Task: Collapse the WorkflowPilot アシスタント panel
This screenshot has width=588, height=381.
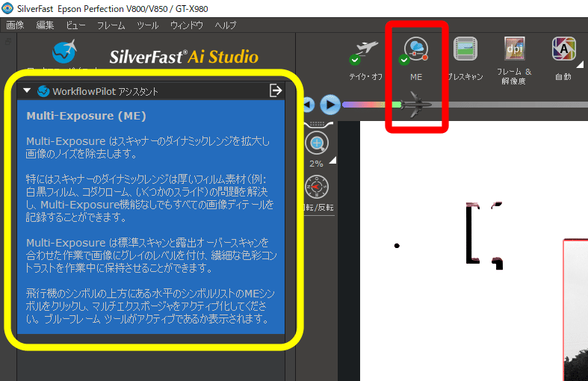Action: 27,90
